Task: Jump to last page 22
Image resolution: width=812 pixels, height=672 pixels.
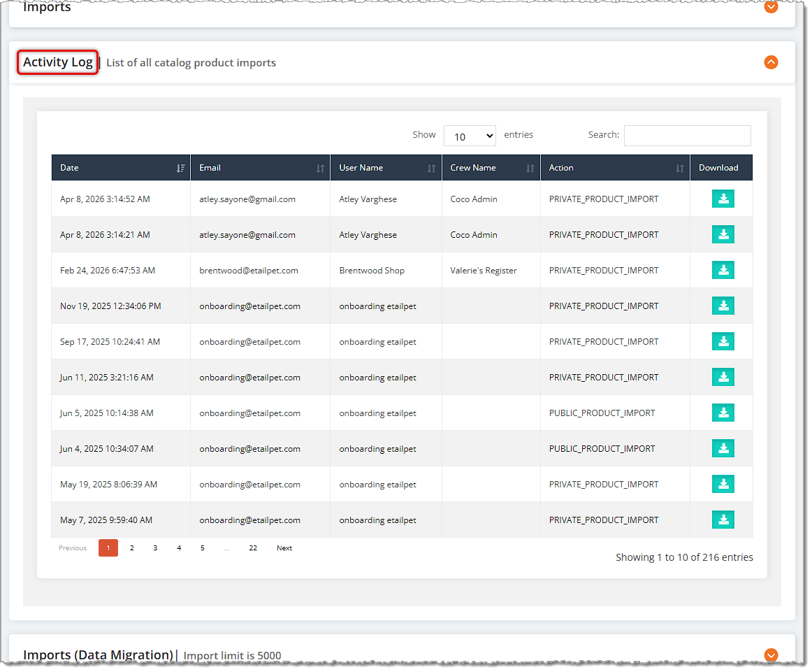Action: (253, 548)
